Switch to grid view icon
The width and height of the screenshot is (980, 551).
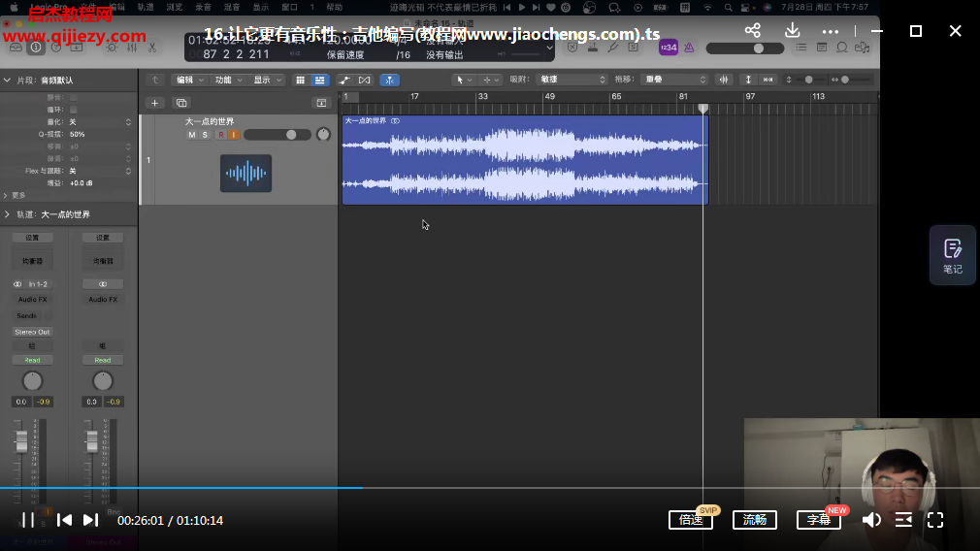pos(301,80)
